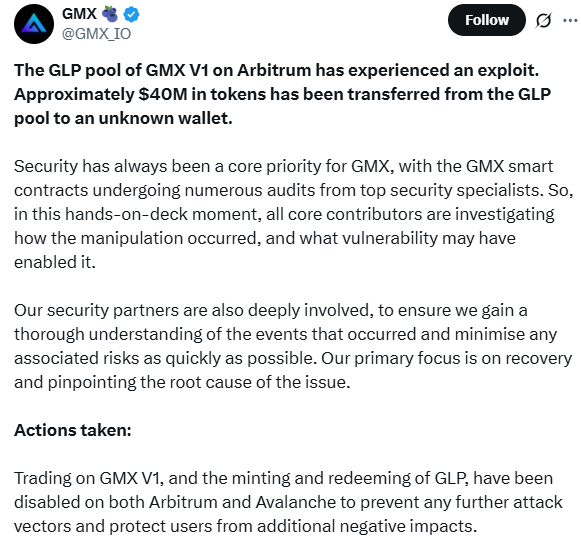Viewport: 581px width, 548px height.
Task: Click the 'Security has always been' paragraph
Action: pos(293,214)
